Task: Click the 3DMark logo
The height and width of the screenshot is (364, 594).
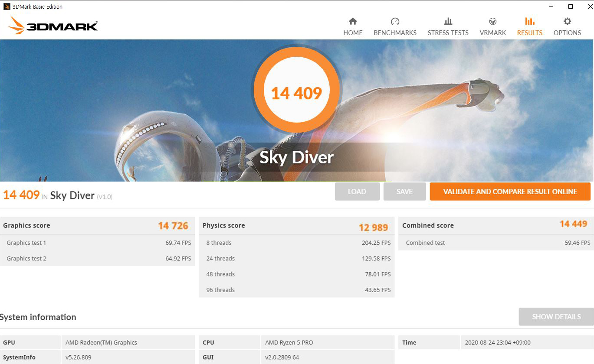Action: click(x=53, y=26)
